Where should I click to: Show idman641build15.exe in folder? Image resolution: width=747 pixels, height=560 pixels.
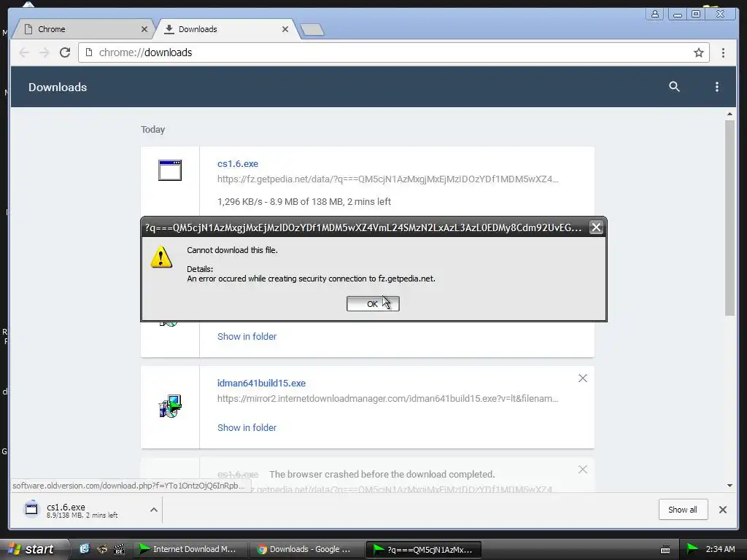point(247,427)
